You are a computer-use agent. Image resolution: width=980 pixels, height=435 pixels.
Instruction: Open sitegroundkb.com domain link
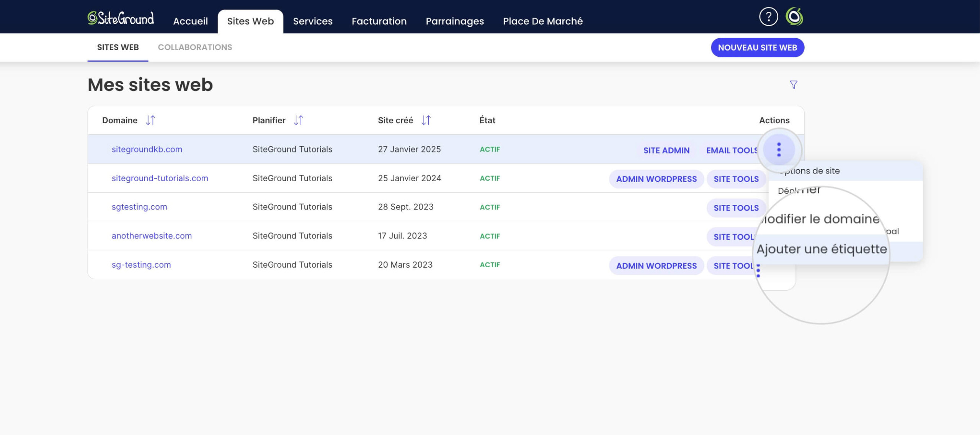[x=147, y=149]
